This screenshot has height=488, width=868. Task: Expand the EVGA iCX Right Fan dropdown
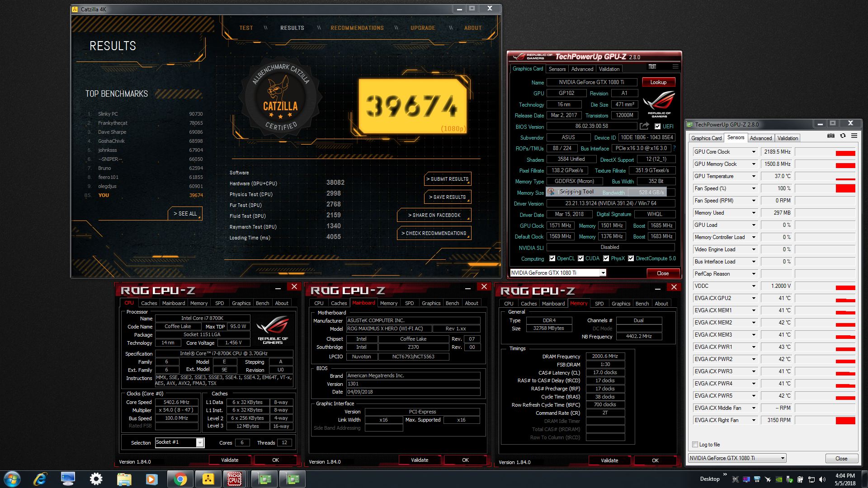click(754, 420)
